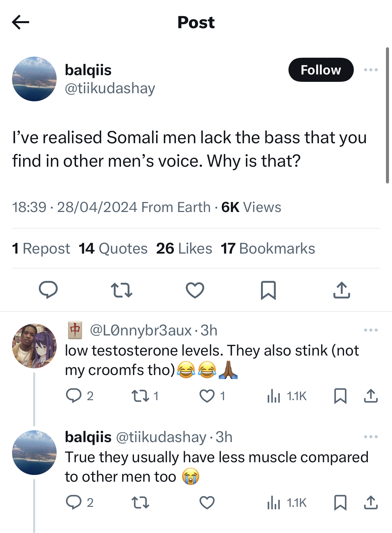Bookmark the balqiis reply

click(340, 502)
